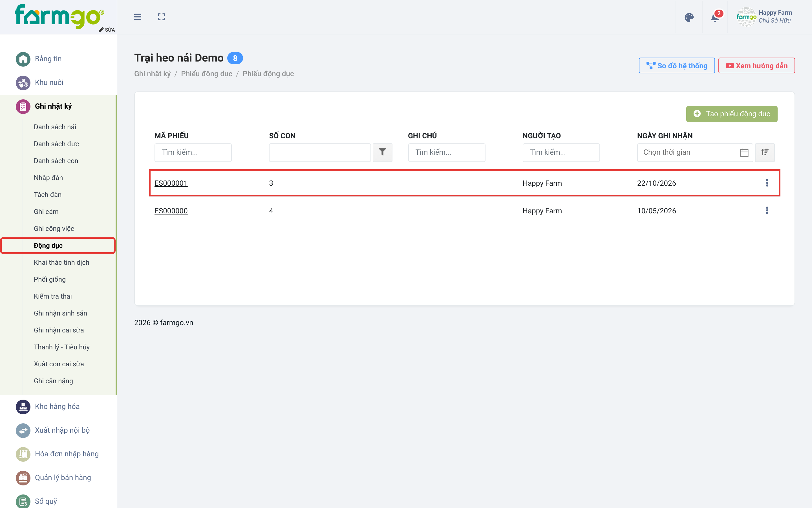Click Tạo phiếu động dục button
The height and width of the screenshot is (508, 812).
click(x=731, y=114)
